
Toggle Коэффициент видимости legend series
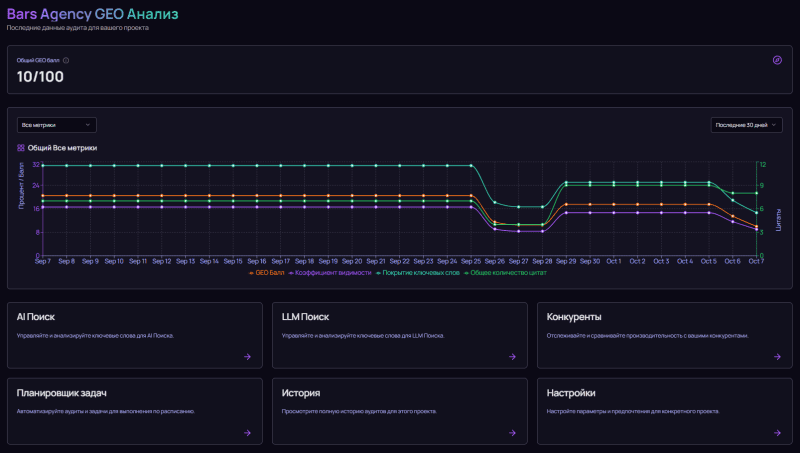[329, 272]
